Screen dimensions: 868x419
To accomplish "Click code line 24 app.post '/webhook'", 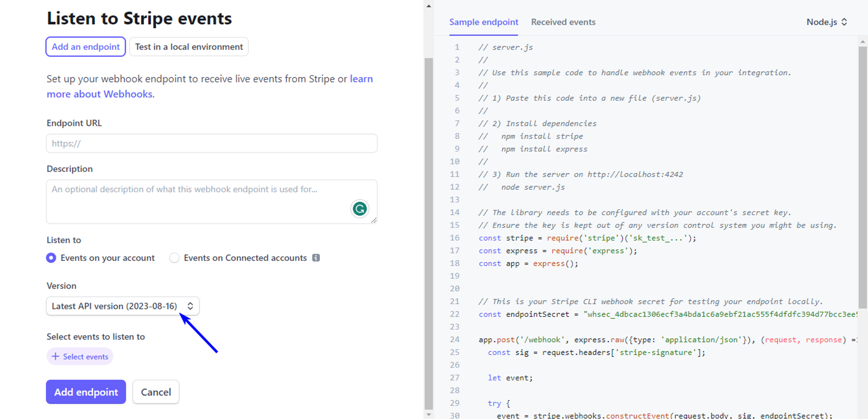I will click(668, 340).
